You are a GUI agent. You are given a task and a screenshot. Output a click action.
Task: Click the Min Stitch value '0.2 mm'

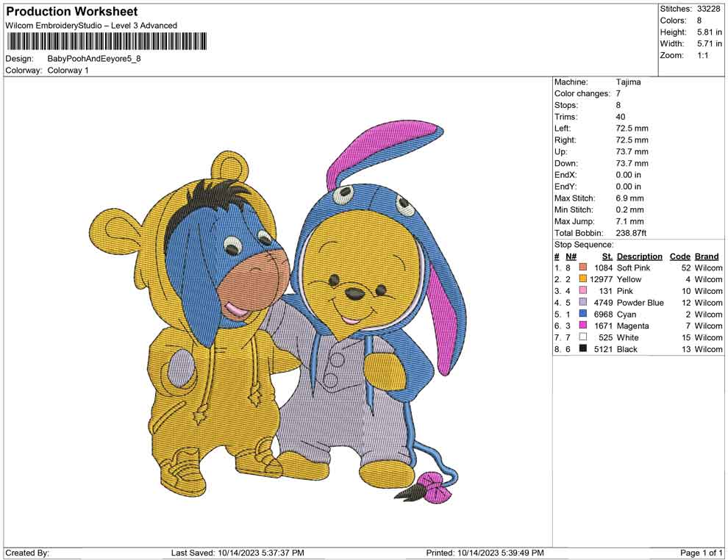[x=630, y=209]
